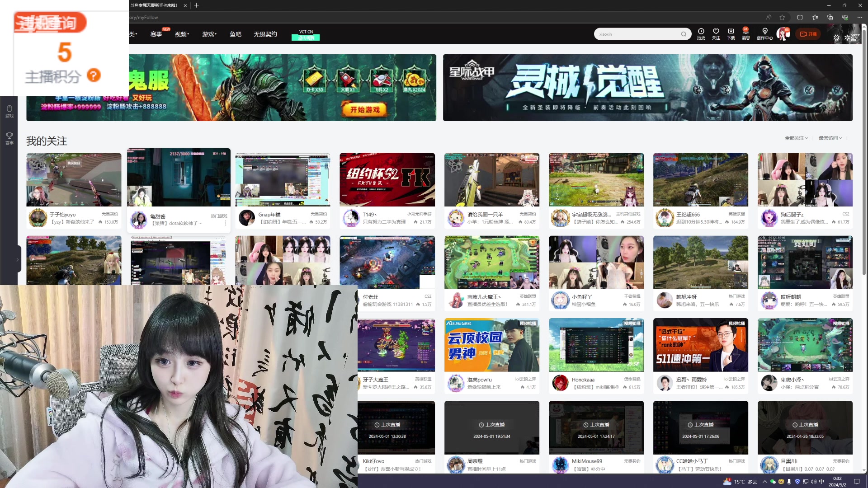The width and height of the screenshot is (868, 488).
Task: Open the 下载 download icon
Action: point(731,34)
